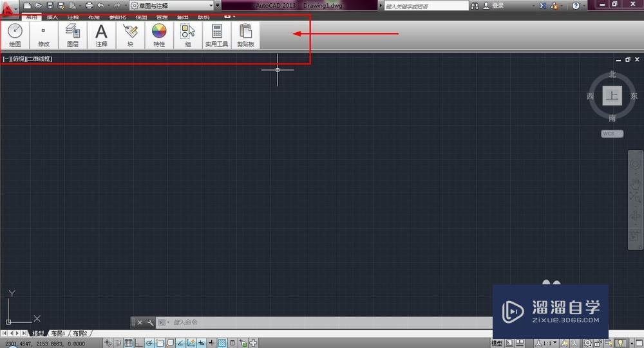
Task: Click the Undo arrow icon
Action: coord(100,6)
